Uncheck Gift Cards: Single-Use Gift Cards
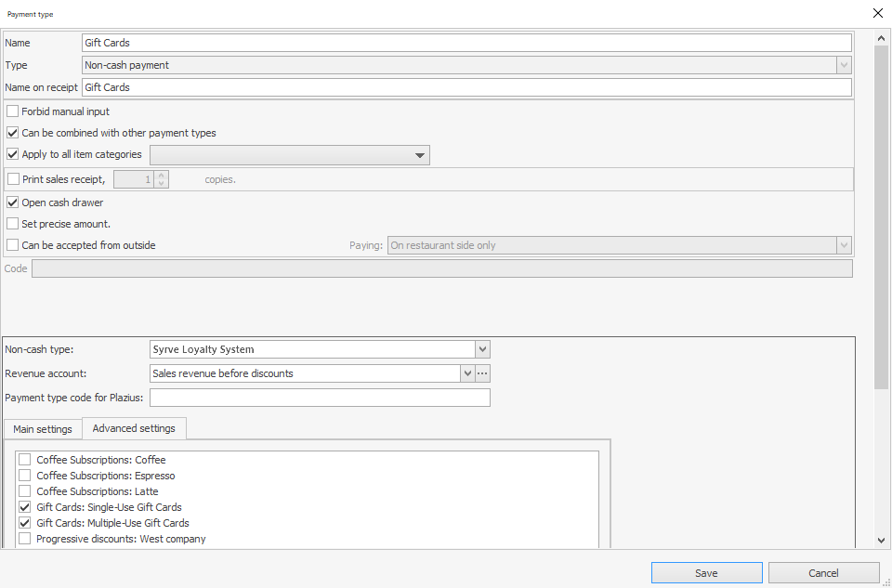The height and width of the screenshot is (588, 892). pyautogui.click(x=25, y=507)
